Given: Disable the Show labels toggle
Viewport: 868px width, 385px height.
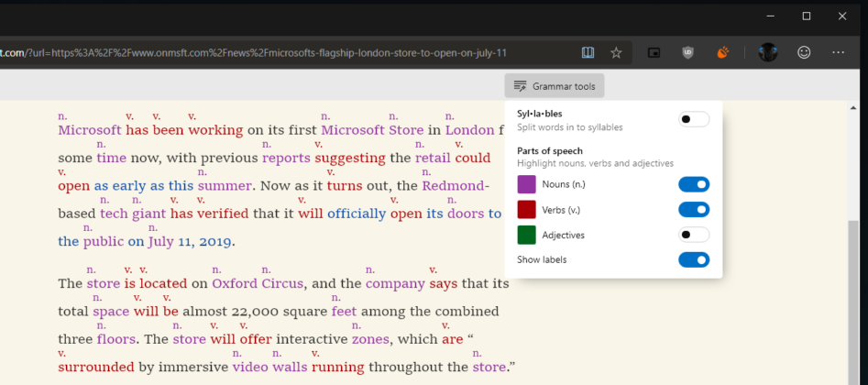Looking at the screenshot, I should (x=694, y=259).
